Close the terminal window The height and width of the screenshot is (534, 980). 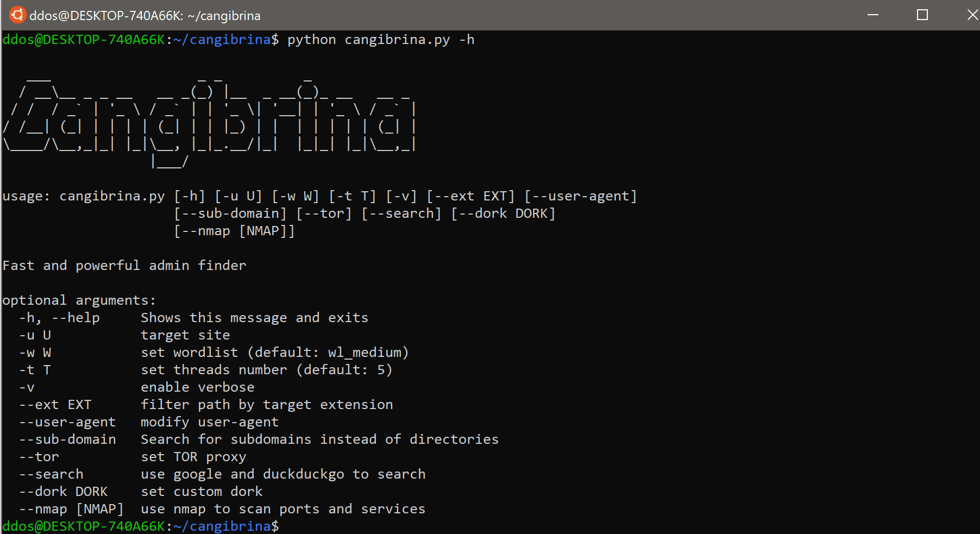[972, 15]
